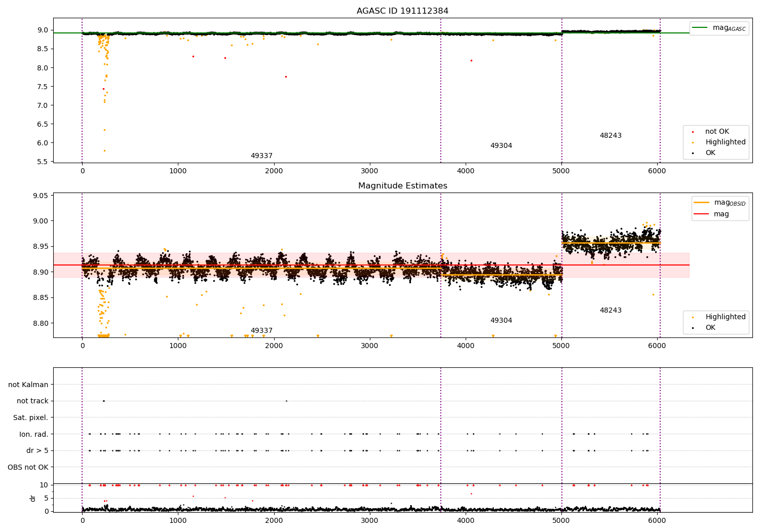Click the 8.85 y-axis tick label
This screenshot has width=760, height=532.
(x=42, y=298)
